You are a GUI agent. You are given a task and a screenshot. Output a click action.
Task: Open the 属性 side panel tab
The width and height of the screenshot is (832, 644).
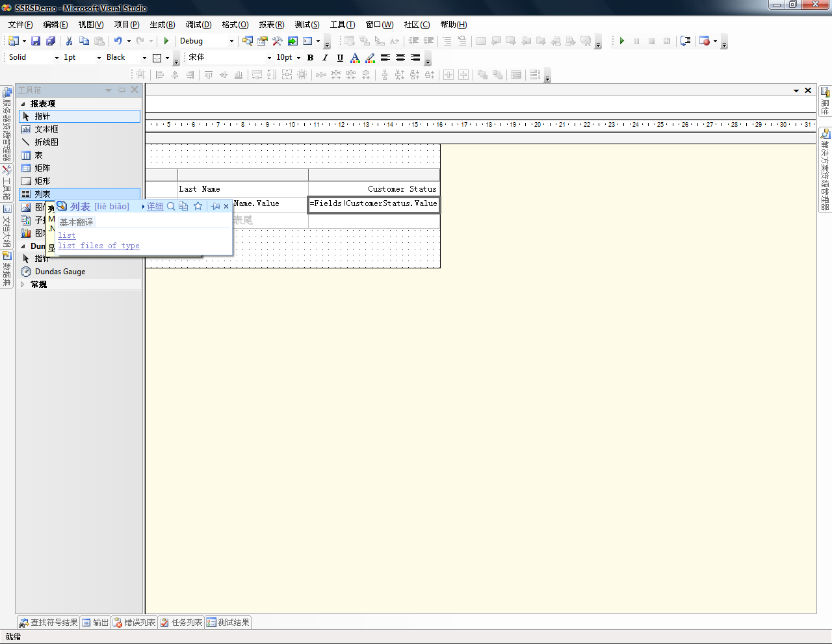pos(825,102)
